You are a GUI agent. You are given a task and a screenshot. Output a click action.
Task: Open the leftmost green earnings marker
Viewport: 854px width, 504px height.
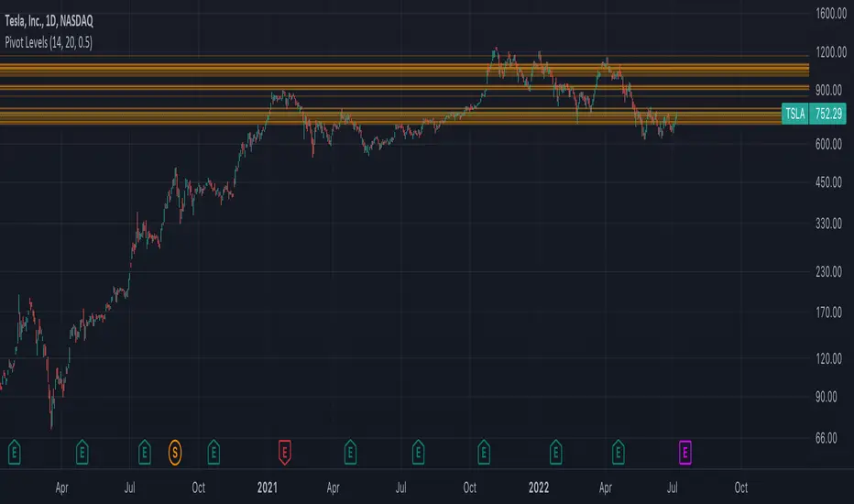pos(16,450)
